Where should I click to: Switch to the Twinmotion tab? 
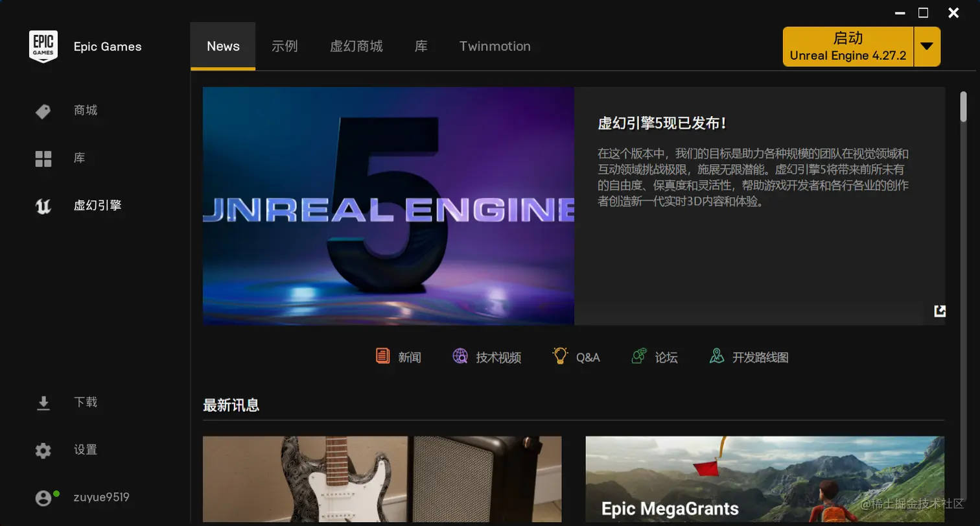click(x=495, y=46)
